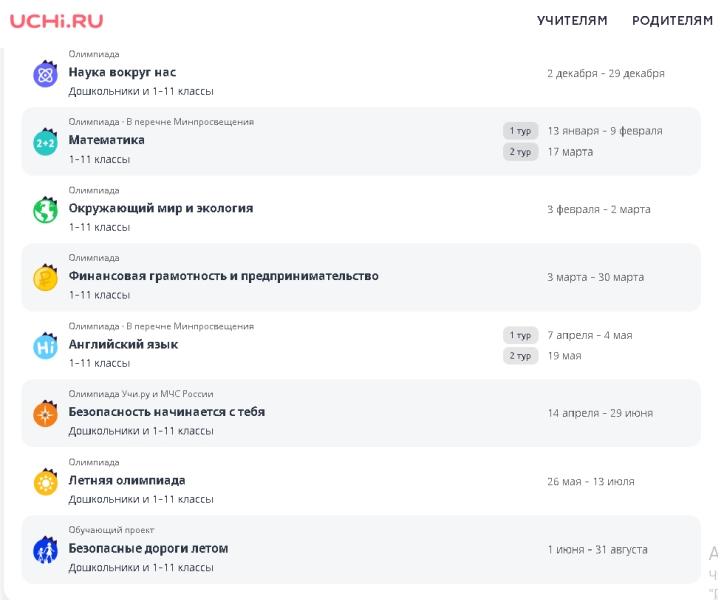
Task: Open Безопасность начинается с тебя olympiad
Action: pyautogui.click(x=166, y=412)
